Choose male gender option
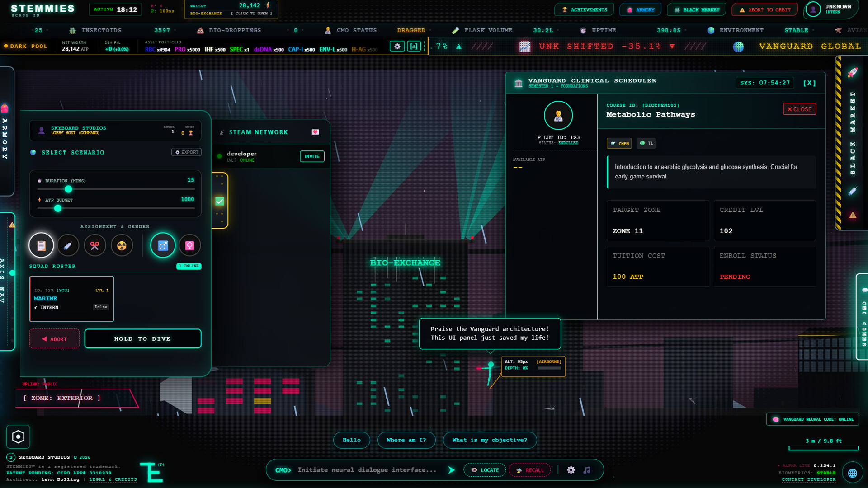Screen dimensions: 868x488 pyautogui.click(x=163, y=245)
